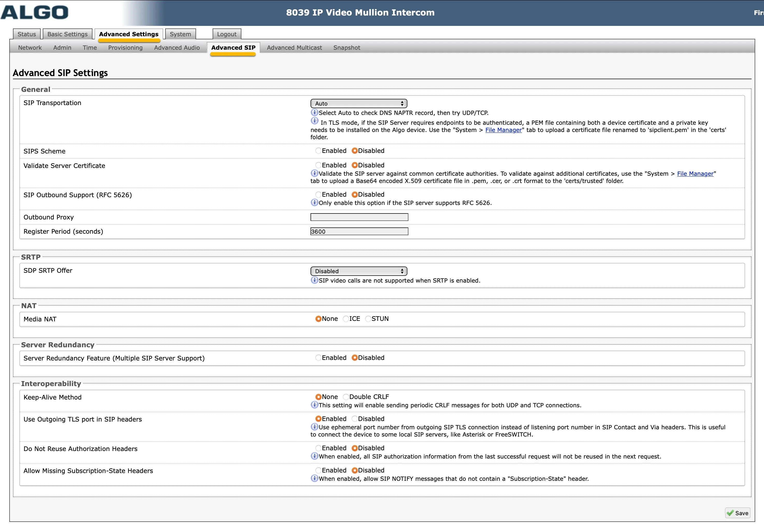Open the Status tab
This screenshot has height=532, width=764.
[27, 34]
